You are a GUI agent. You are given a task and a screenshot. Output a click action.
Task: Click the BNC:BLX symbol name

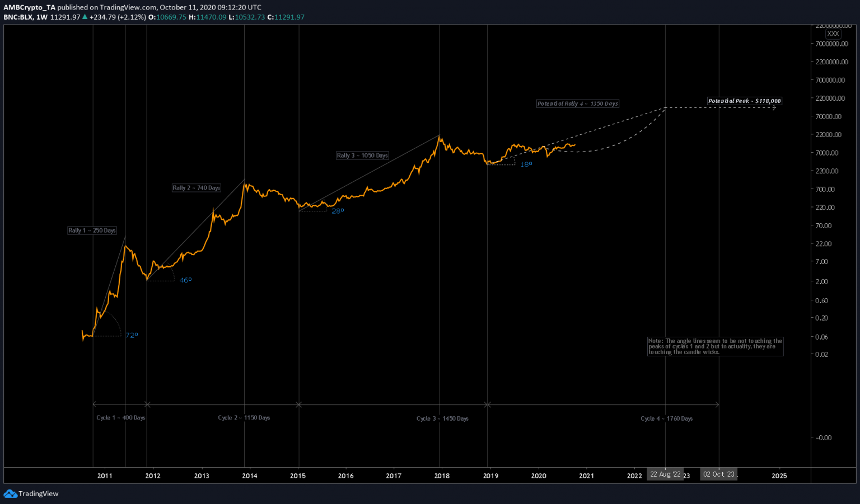[18, 17]
